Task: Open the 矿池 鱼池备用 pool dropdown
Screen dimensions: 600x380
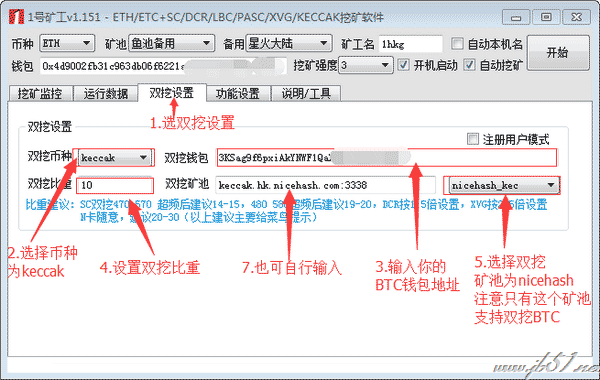Action: 171,44
